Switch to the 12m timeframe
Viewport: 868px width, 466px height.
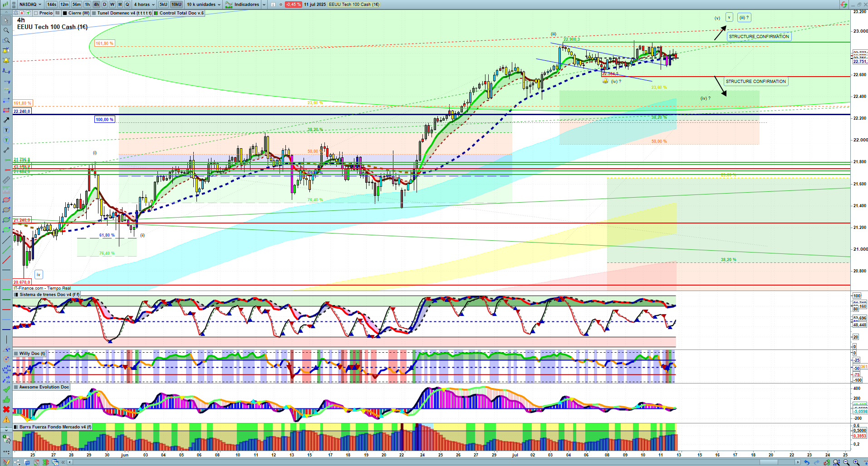coord(64,5)
